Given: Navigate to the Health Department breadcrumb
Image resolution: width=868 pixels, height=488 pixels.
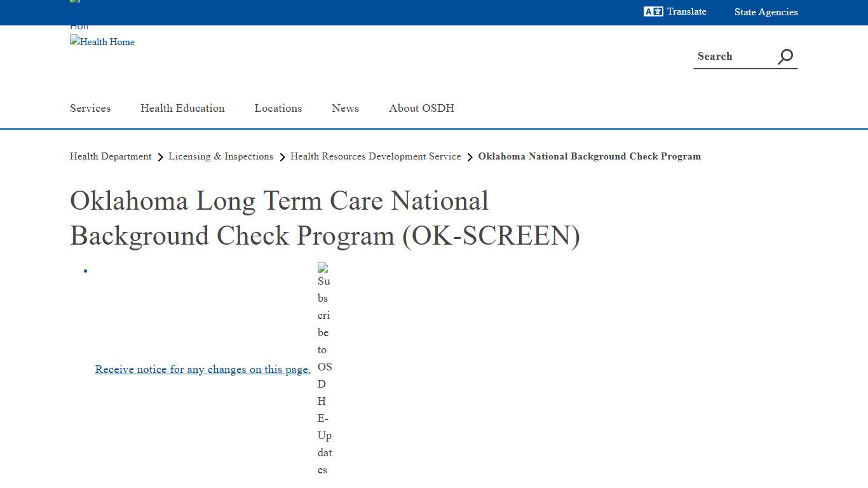Looking at the screenshot, I should tap(111, 156).
